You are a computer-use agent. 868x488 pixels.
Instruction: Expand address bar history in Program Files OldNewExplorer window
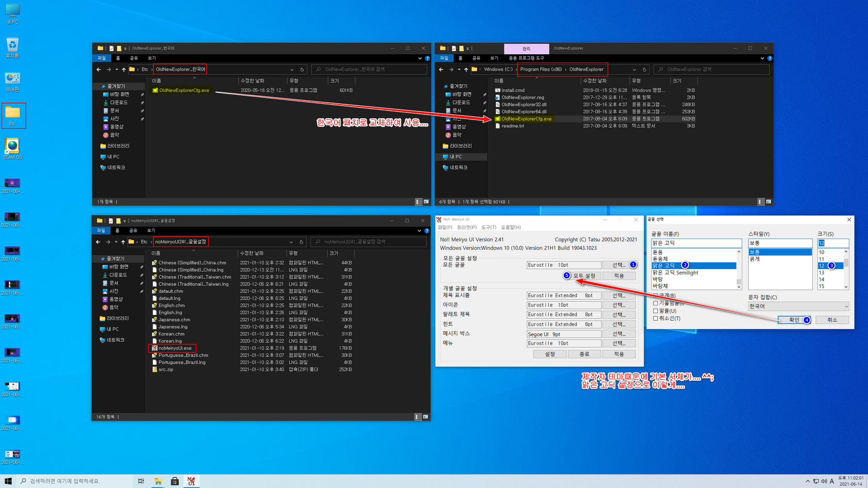pos(634,69)
